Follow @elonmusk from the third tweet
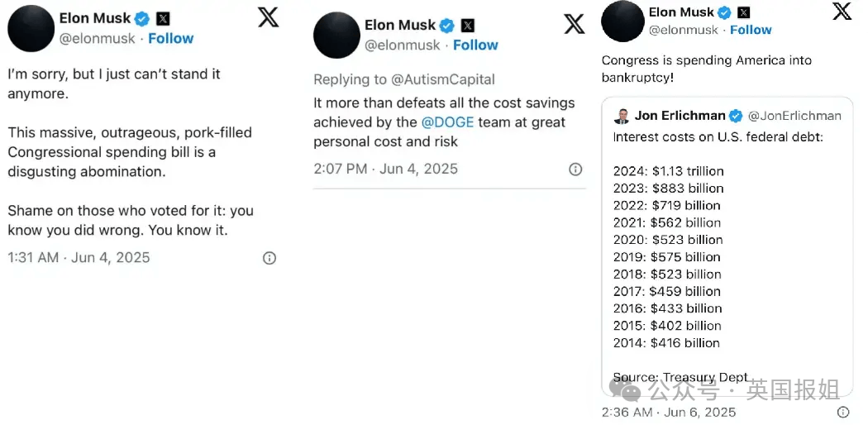Screen dimensions: 868x425 click(751, 30)
